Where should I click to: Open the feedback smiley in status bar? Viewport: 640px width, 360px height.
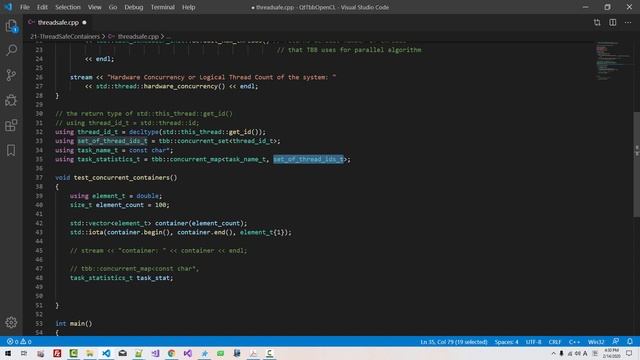tap(616, 342)
